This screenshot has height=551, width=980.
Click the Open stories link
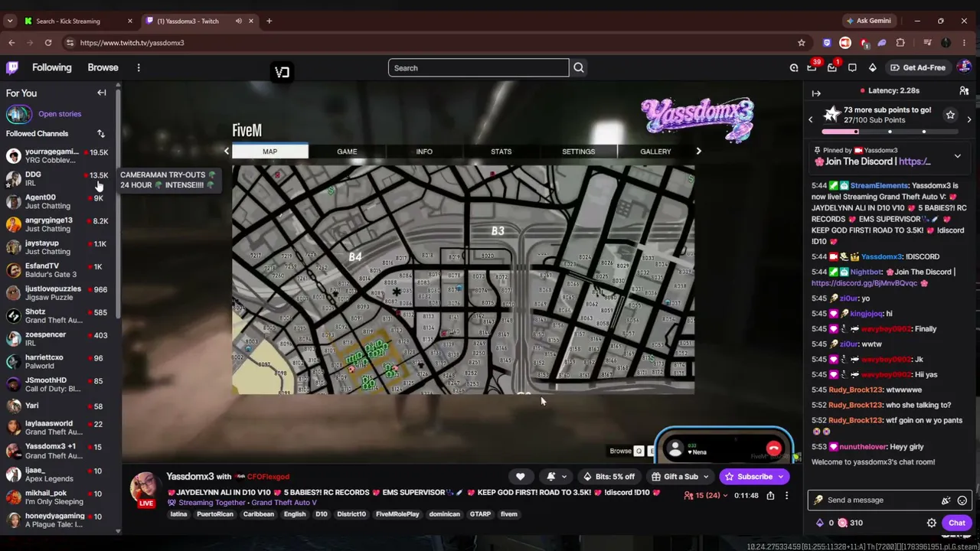pyautogui.click(x=60, y=114)
